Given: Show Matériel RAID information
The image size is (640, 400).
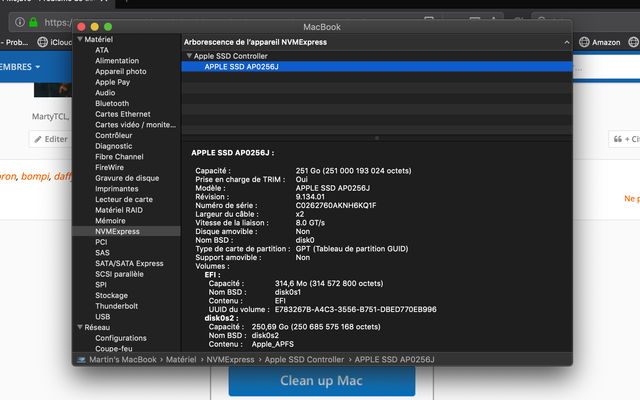Looking at the screenshot, I should (119, 210).
